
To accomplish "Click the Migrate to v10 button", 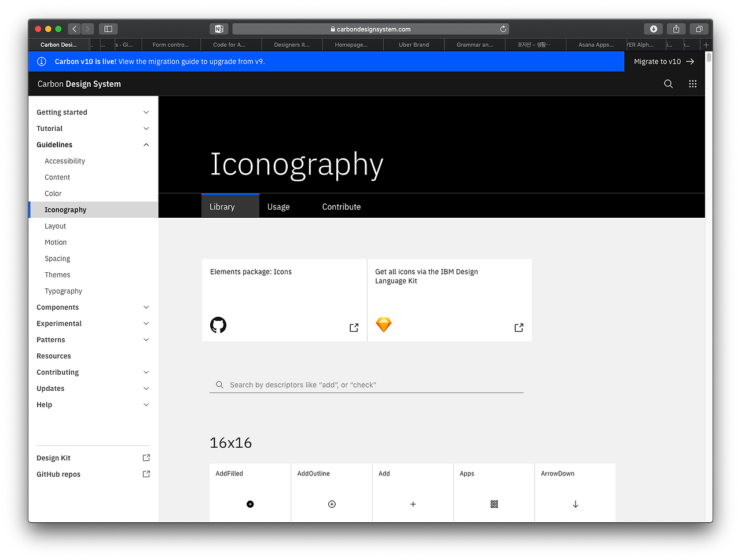I will (x=664, y=61).
